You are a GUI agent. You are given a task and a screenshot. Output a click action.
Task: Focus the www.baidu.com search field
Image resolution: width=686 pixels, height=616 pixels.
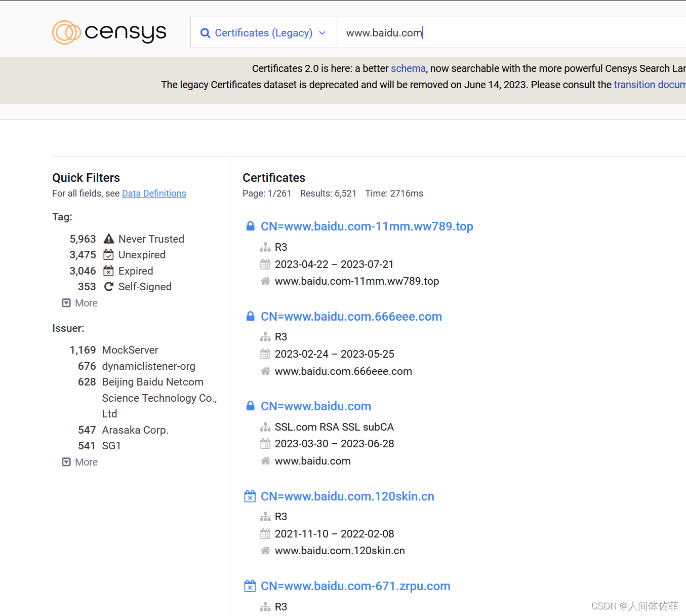(x=511, y=33)
